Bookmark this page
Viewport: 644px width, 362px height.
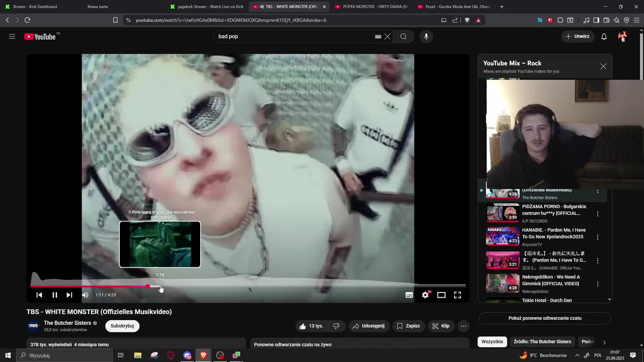[115, 20]
